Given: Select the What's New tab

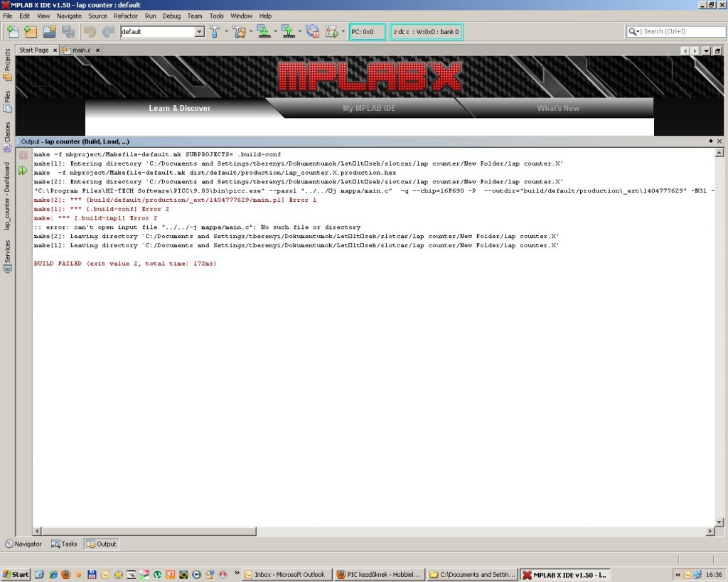Looking at the screenshot, I should [558, 108].
